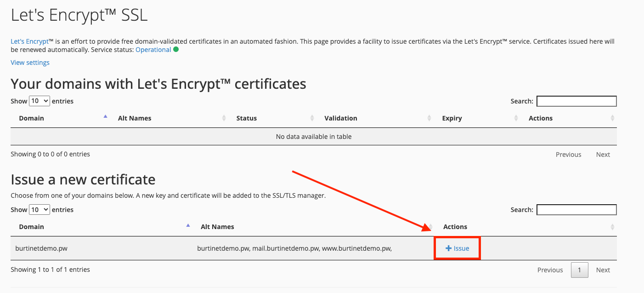Focus the Search field above new certificate table
Viewport: 644px width, 293px height.
(x=576, y=210)
